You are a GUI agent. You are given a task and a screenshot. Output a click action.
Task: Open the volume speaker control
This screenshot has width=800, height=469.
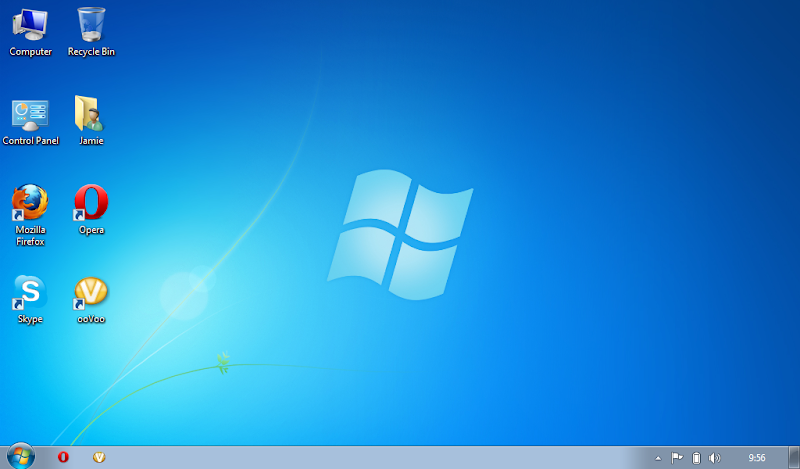tap(715, 458)
